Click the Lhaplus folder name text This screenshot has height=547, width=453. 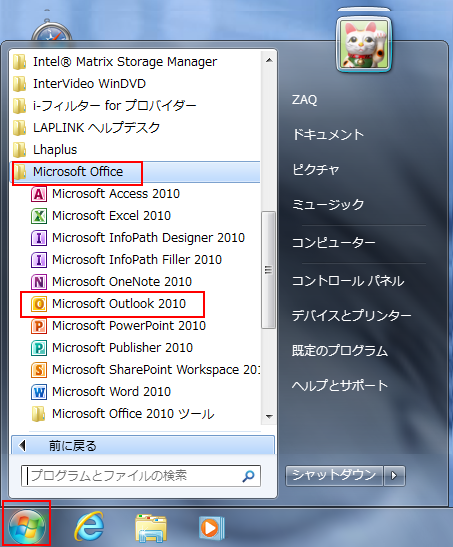55,150
